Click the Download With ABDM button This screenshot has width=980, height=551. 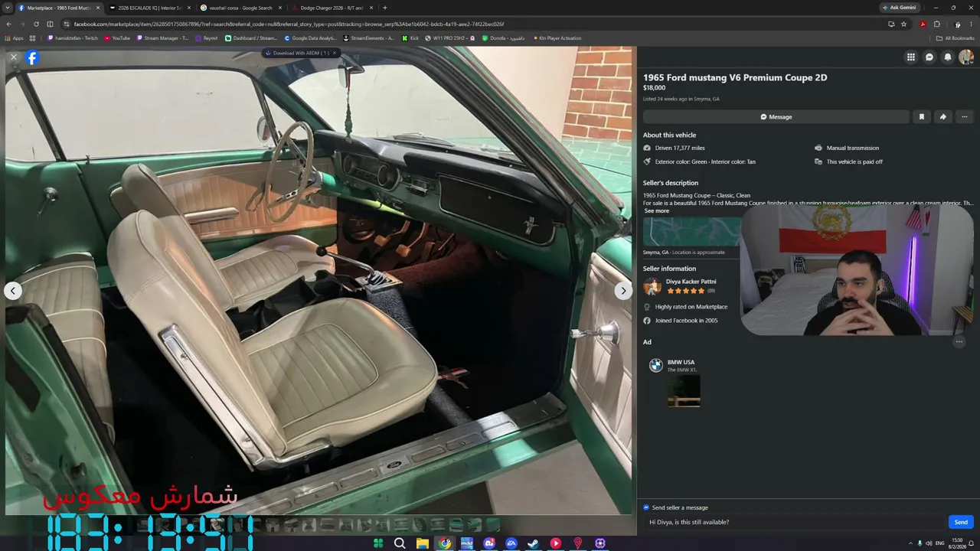(x=297, y=53)
